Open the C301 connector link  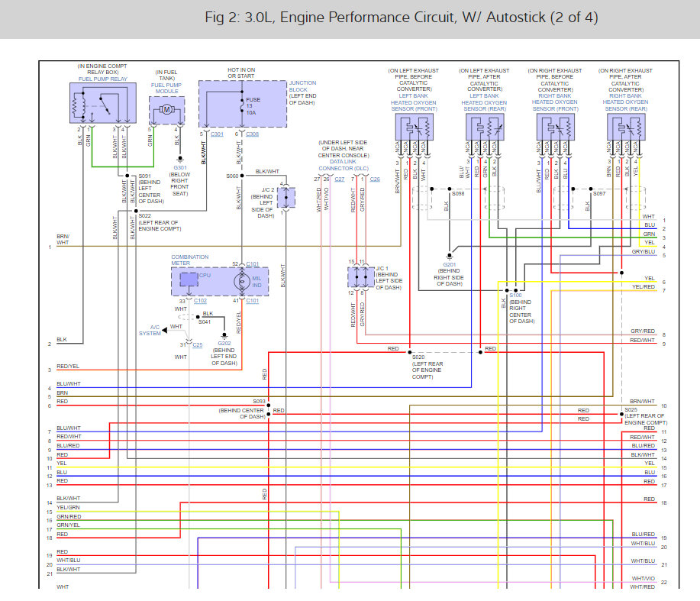(217, 134)
